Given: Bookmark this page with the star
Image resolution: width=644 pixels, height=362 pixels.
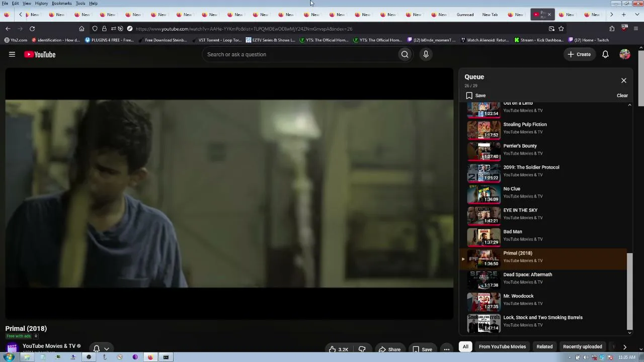Looking at the screenshot, I should (x=561, y=29).
